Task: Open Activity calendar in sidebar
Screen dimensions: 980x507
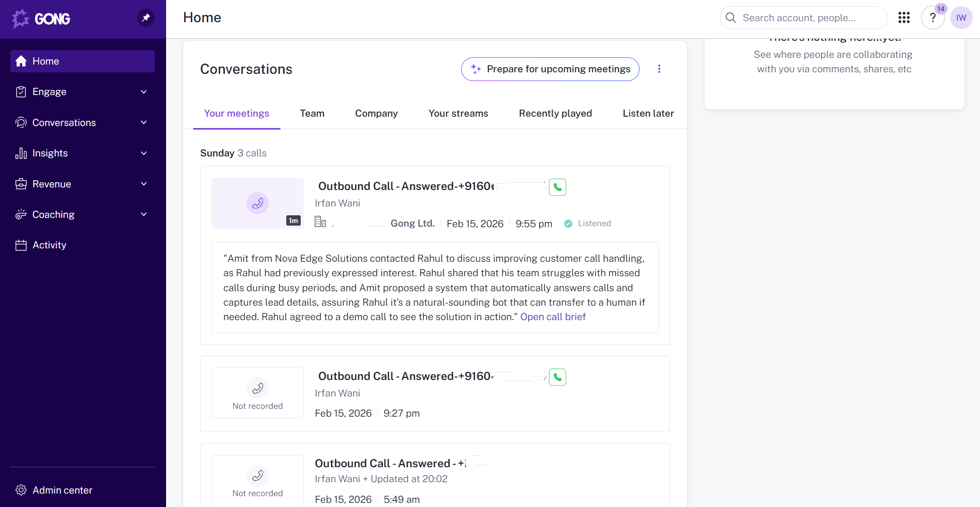Action: click(x=49, y=245)
